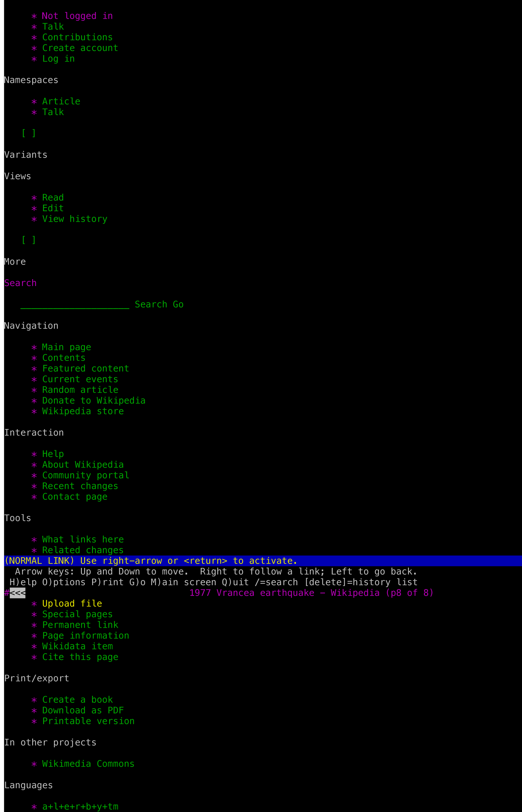Click P)rint in the Lynx command bar
522x812 pixels.
click(x=108, y=582)
